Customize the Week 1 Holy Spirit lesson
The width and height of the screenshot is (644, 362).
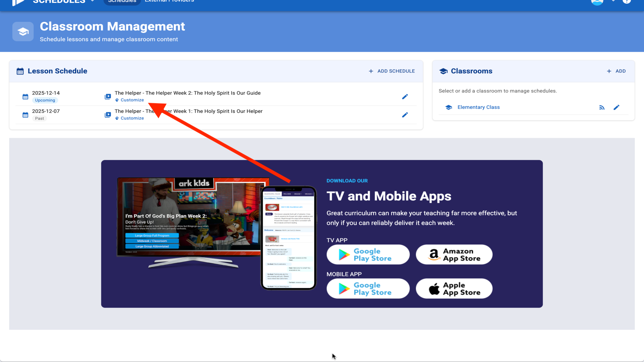pos(132,118)
